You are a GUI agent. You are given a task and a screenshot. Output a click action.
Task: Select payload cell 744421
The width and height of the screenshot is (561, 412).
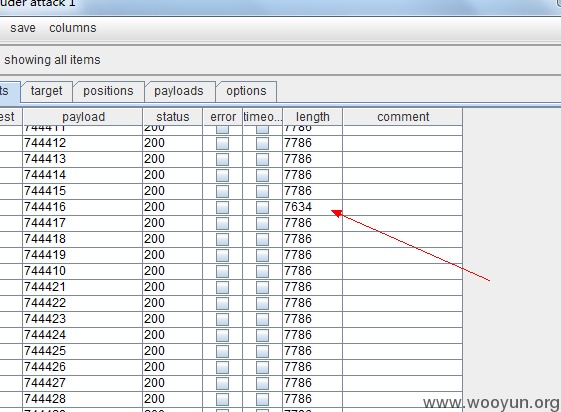[83, 287]
